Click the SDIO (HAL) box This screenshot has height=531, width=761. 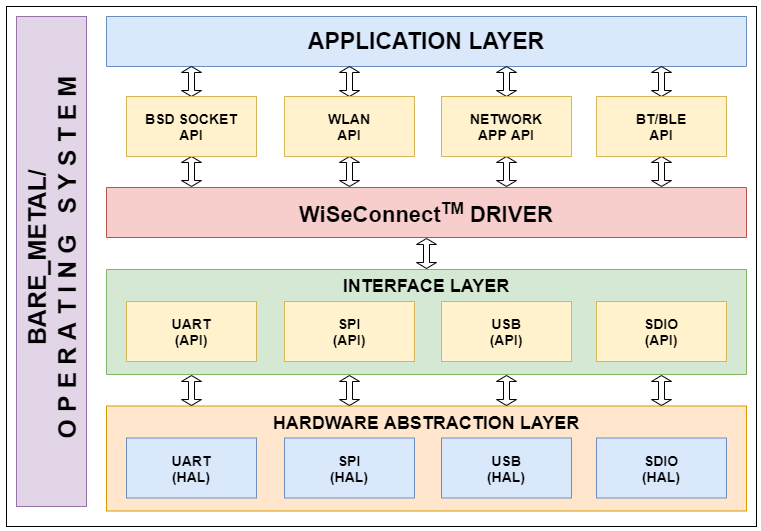(x=661, y=469)
